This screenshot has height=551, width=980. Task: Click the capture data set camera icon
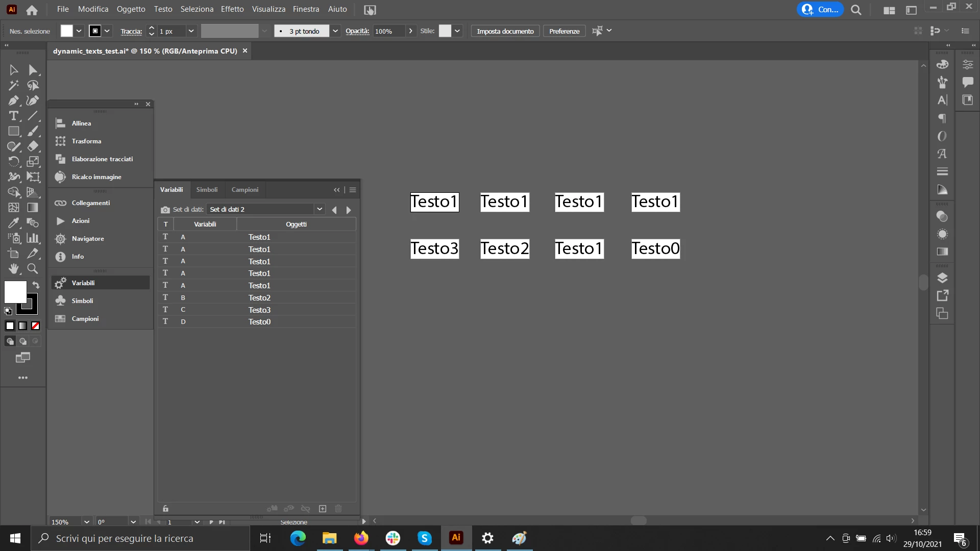pyautogui.click(x=165, y=210)
